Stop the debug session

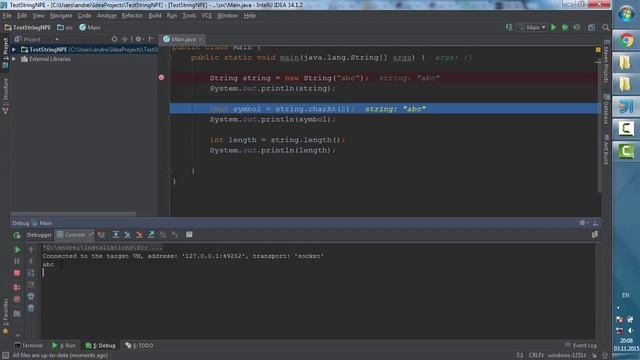[x=17, y=273]
